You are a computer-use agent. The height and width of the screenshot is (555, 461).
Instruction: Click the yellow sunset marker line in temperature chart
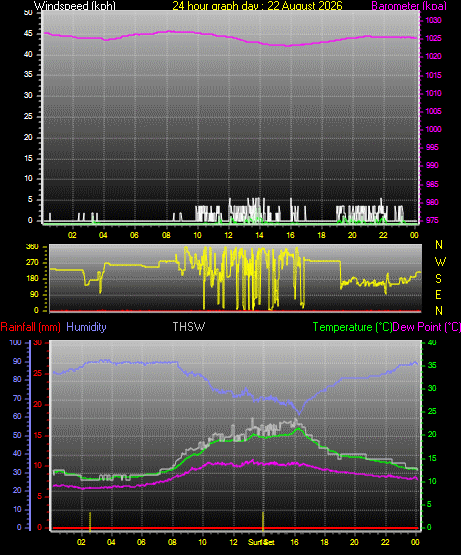(x=263, y=521)
